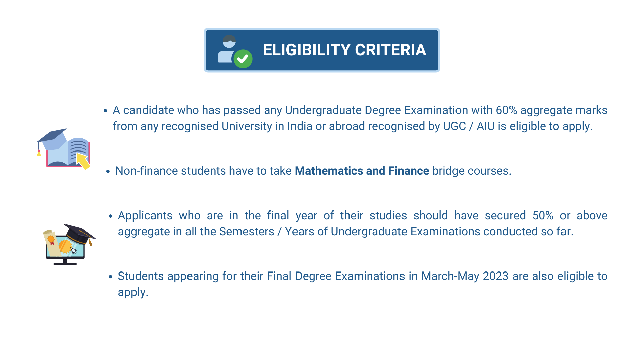Click the bullet before 'Applicants who are'
This screenshot has width=644, height=362.
click(111, 216)
